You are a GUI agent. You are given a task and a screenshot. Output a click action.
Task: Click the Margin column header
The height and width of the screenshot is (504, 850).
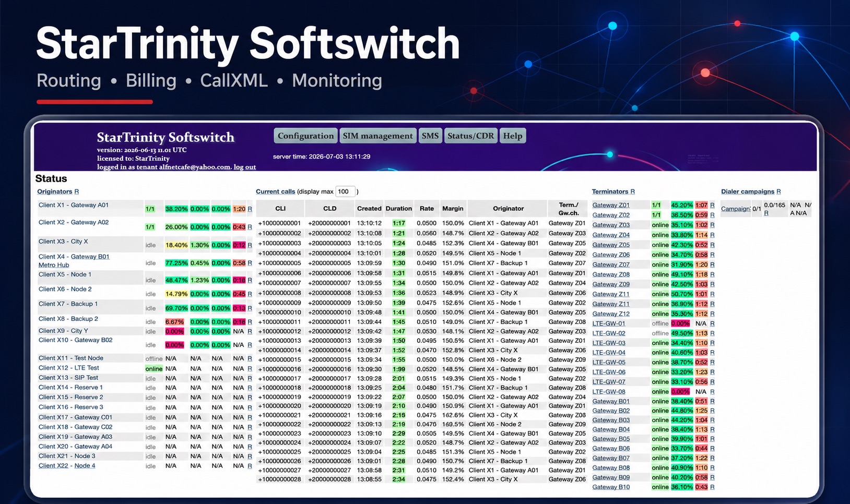click(453, 209)
